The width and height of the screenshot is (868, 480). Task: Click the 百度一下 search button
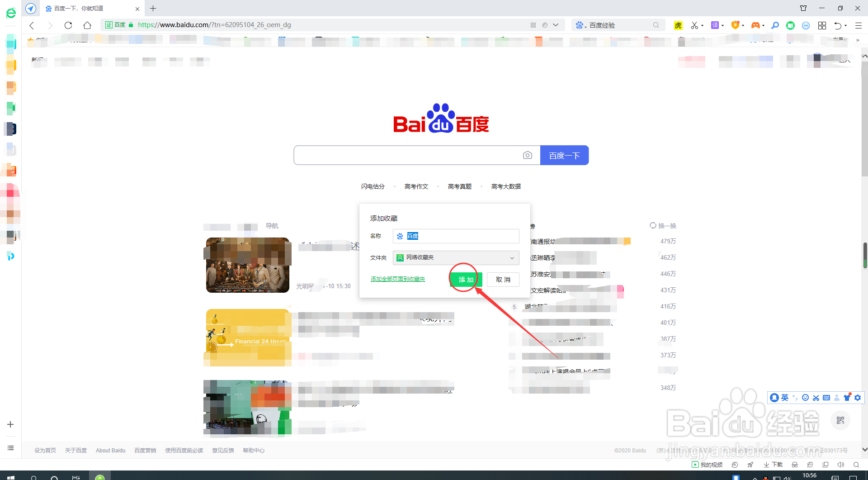tap(564, 155)
